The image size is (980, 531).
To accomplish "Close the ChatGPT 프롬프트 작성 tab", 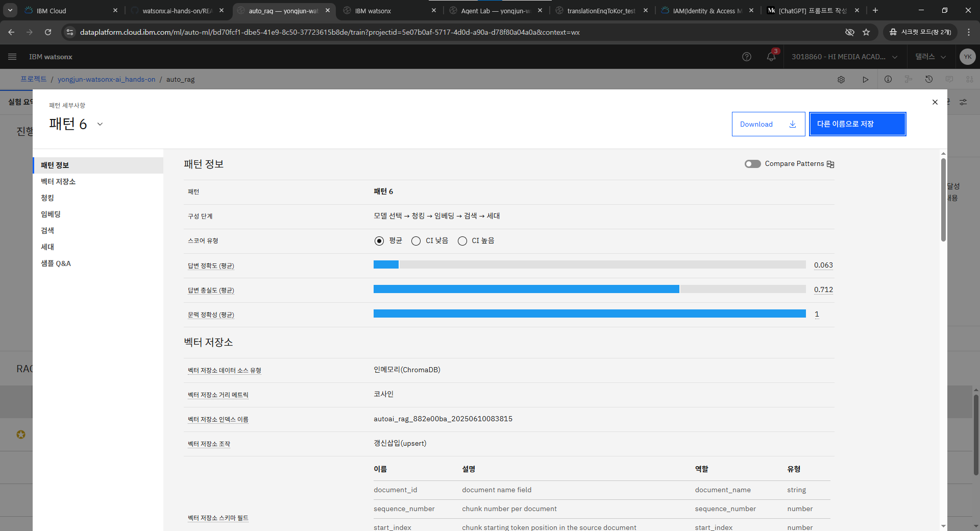I will (x=857, y=10).
